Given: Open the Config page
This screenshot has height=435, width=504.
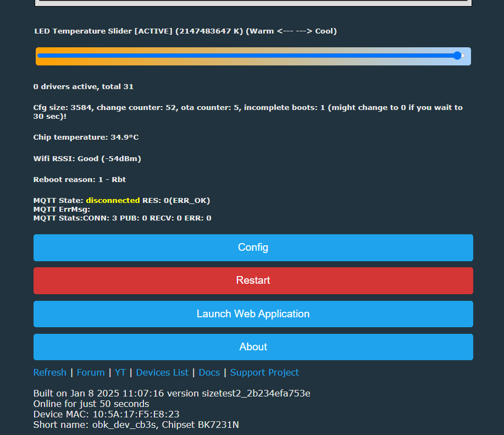Looking at the screenshot, I should 253,247.
